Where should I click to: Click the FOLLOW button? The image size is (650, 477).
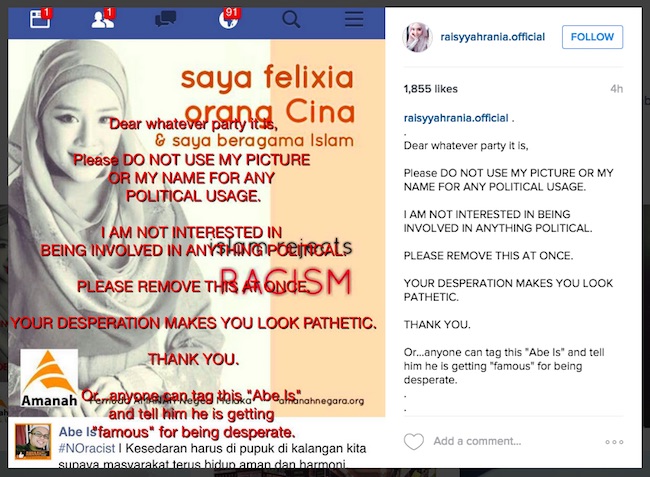point(592,37)
